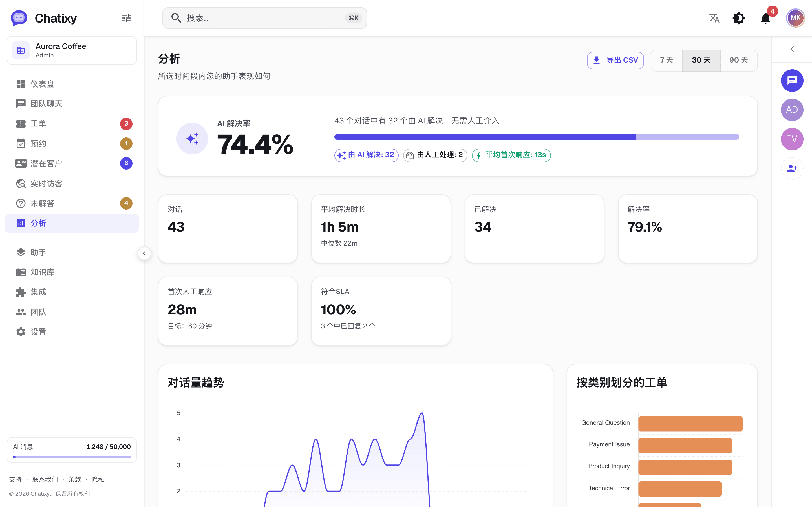Open the Aurora Coffee workspace switcher

72,50
